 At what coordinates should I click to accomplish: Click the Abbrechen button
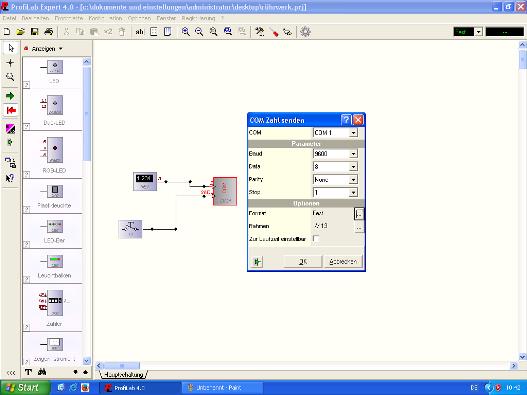343,262
